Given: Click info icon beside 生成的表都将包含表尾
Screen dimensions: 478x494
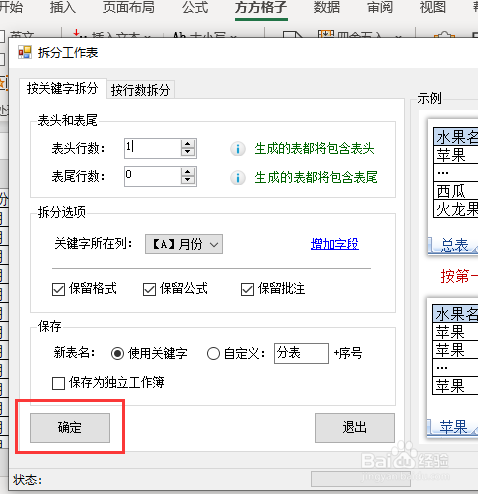Looking at the screenshot, I should pyautogui.click(x=238, y=178).
